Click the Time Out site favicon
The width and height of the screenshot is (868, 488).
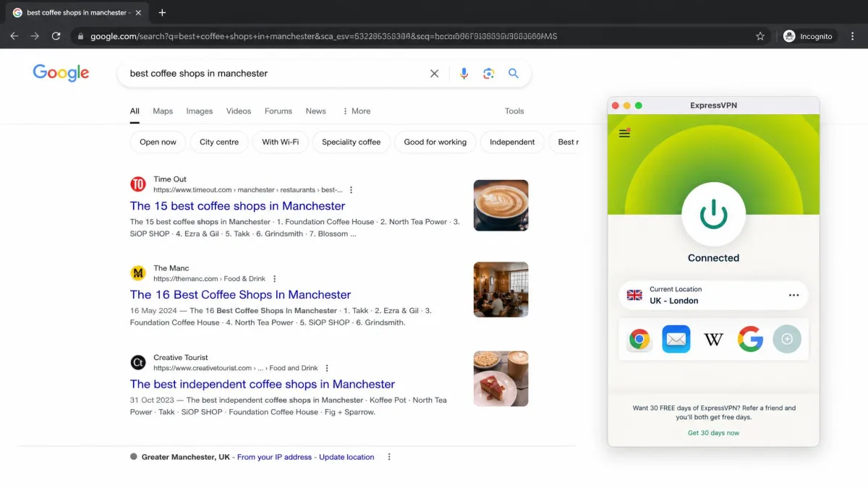tap(138, 184)
